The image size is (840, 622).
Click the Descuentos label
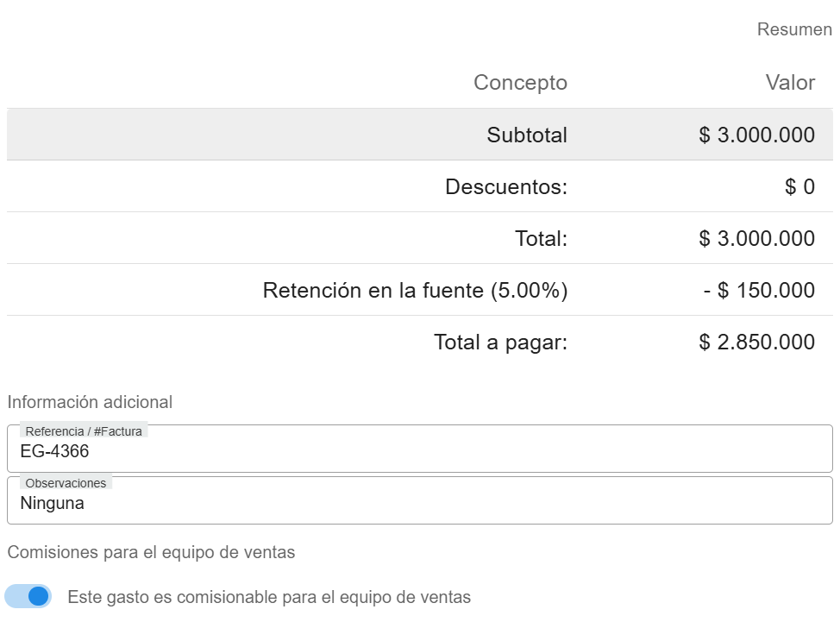[506, 186]
